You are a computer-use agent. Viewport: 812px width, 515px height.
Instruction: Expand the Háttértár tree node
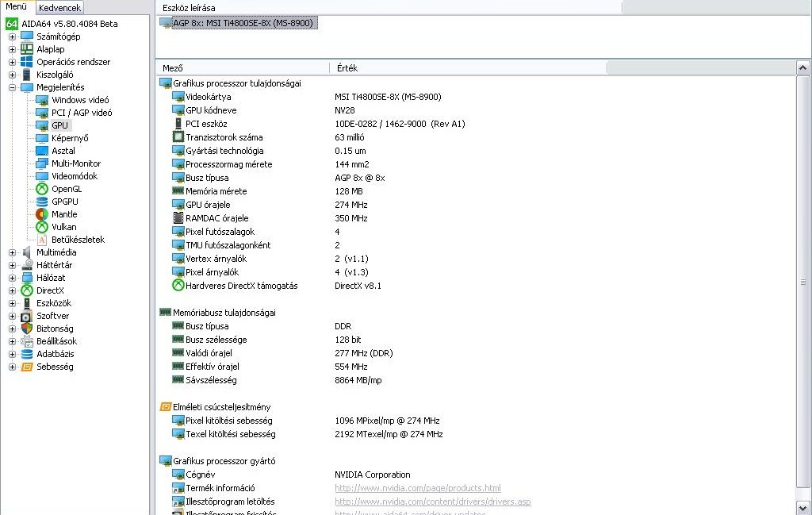(x=12, y=265)
